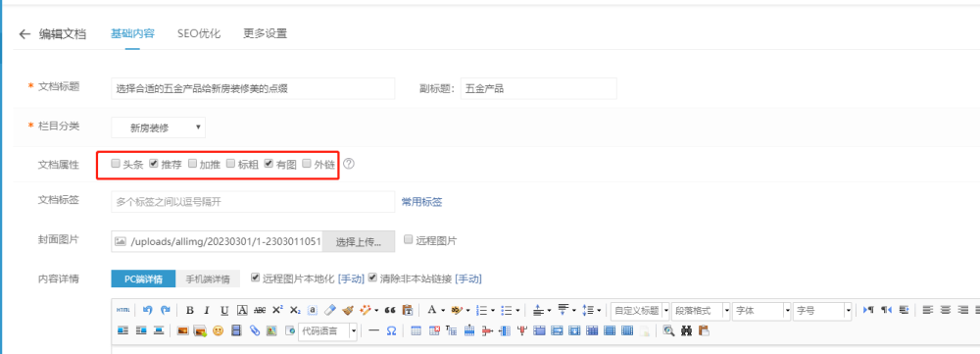The height and width of the screenshot is (354, 980).
Task: Uncheck the 推荐 attribute checkbox
Action: point(154,164)
